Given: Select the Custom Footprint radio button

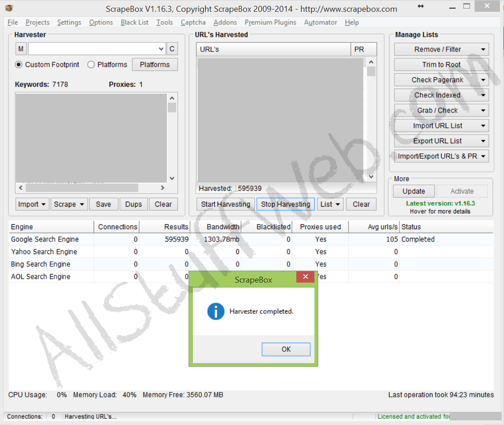Looking at the screenshot, I should point(19,65).
